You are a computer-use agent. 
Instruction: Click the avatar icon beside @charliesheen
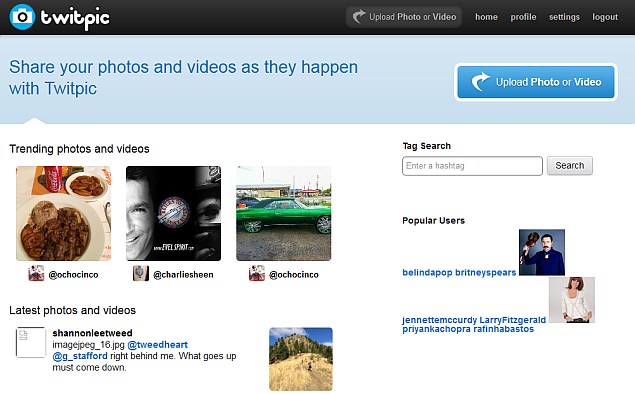point(141,273)
